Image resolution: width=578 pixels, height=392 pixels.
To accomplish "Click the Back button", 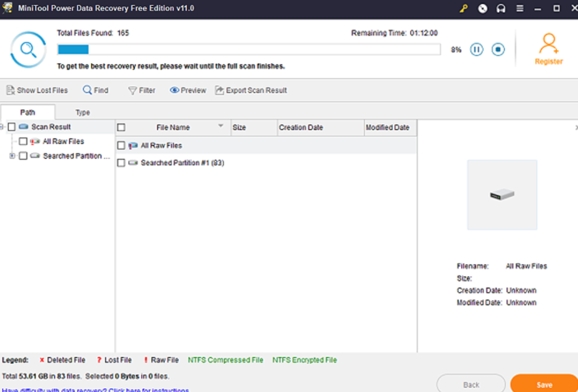I will click(x=471, y=385).
